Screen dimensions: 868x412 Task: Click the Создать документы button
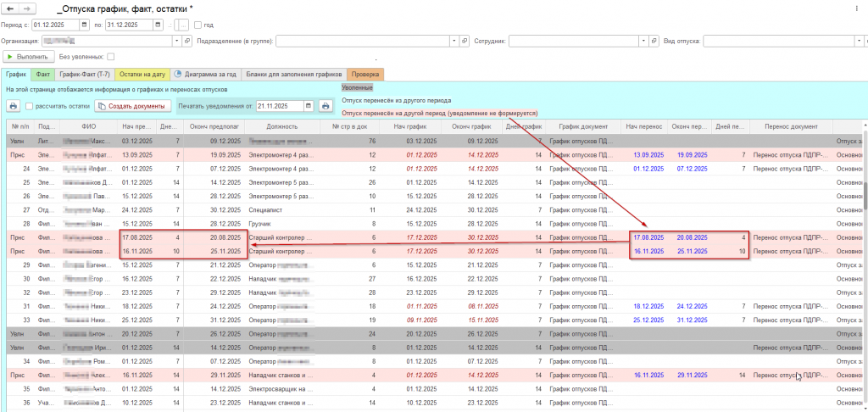132,106
